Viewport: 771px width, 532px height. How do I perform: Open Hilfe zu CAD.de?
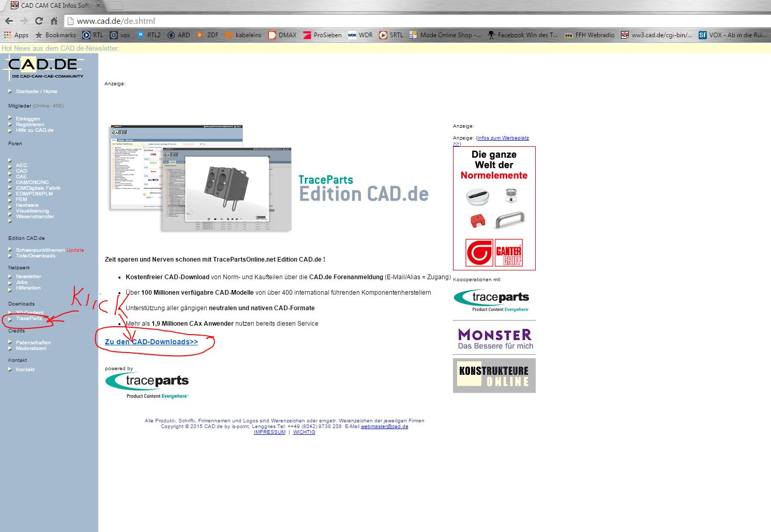coord(35,130)
